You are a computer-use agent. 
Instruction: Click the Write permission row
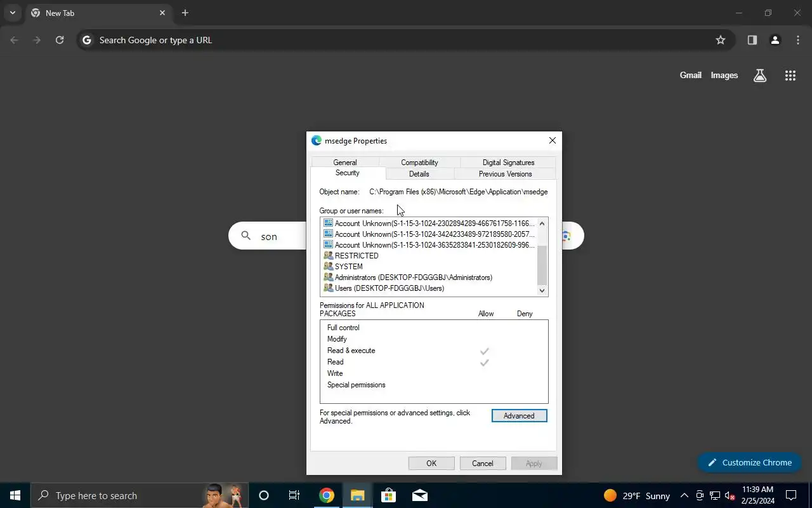tap(434, 373)
